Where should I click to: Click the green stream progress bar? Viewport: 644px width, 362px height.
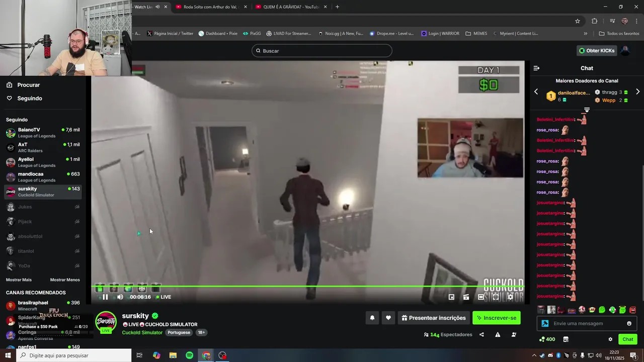coord(307,287)
